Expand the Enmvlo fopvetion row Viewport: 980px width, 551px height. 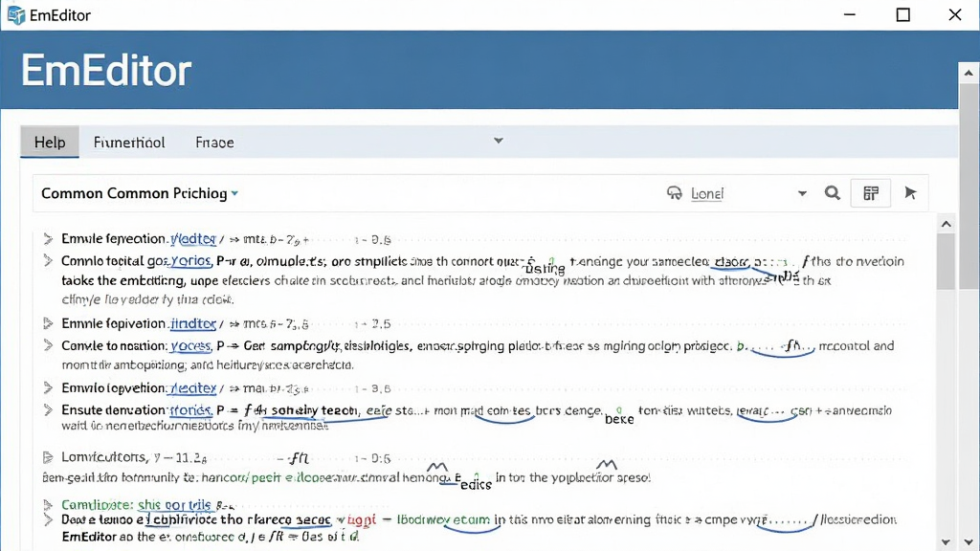[x=48, y=388]
